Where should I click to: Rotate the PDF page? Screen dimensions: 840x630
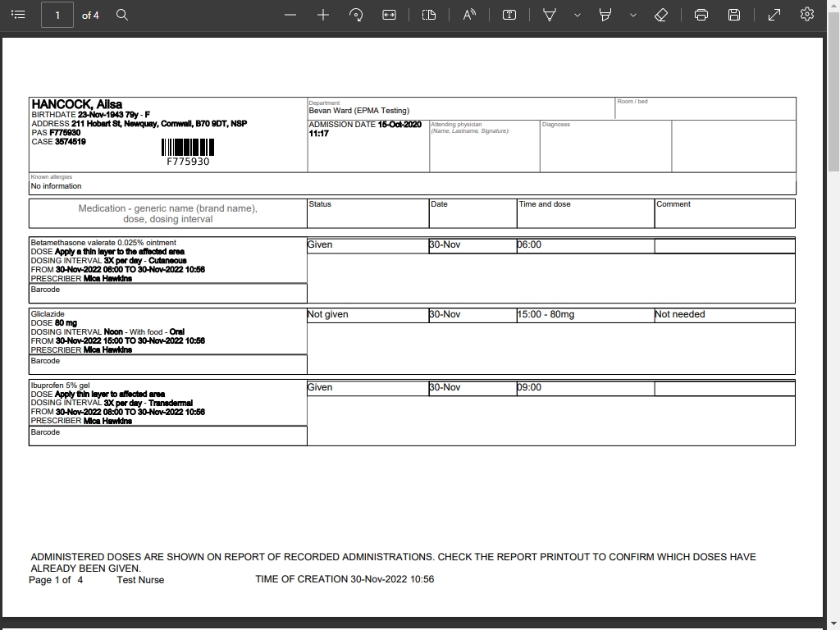(x=356, y=15)
